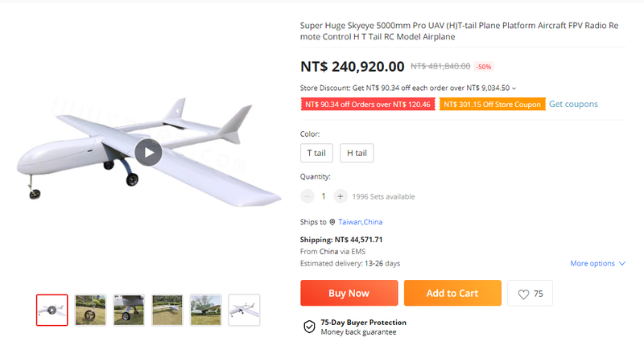644x358 pixels.
Task: Open the Taiwan,China shipping destination link
Action: pos(361,222)
